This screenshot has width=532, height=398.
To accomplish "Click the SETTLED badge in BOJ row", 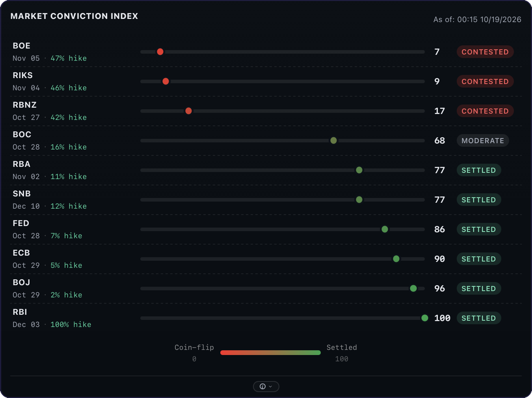I will 479,288.
